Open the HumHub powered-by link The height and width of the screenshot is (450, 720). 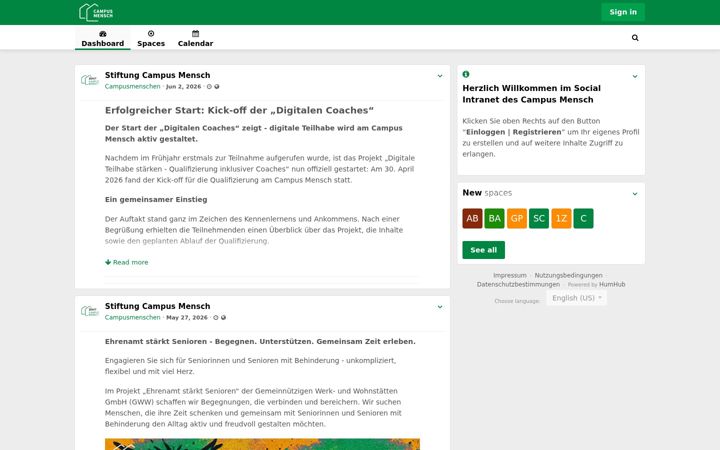(612, 285)
